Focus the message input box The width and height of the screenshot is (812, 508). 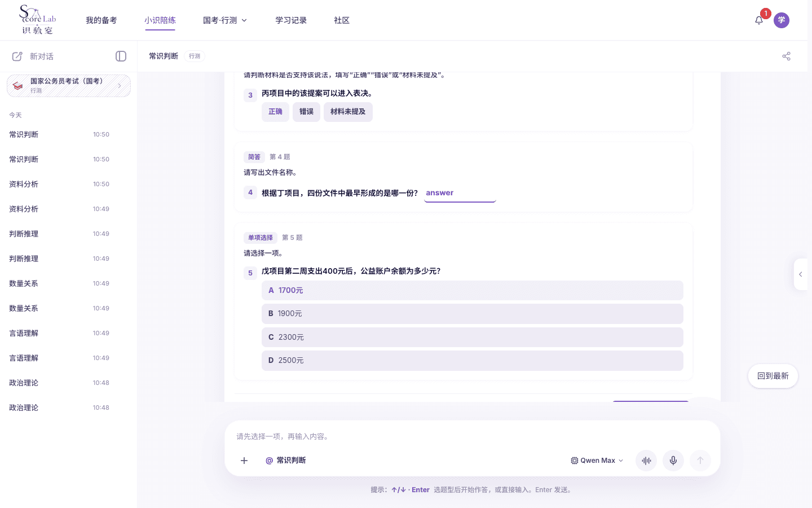tap(473, 436)
